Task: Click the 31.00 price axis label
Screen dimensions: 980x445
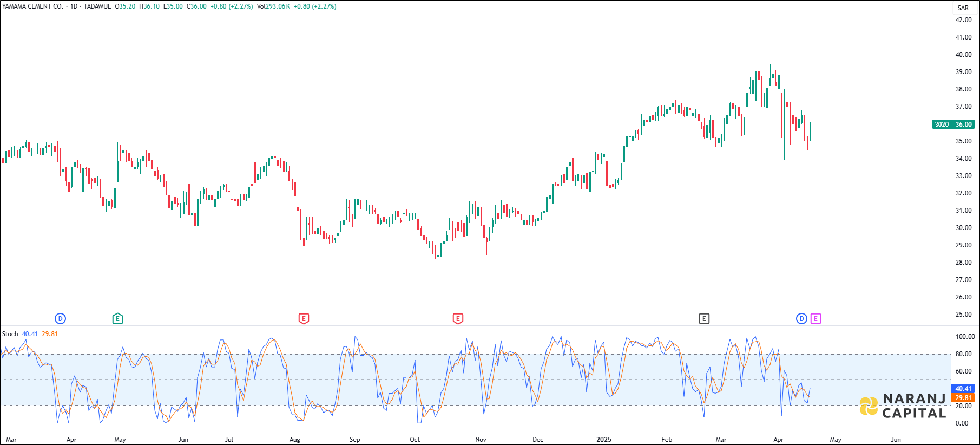Action: coord(963,211)
